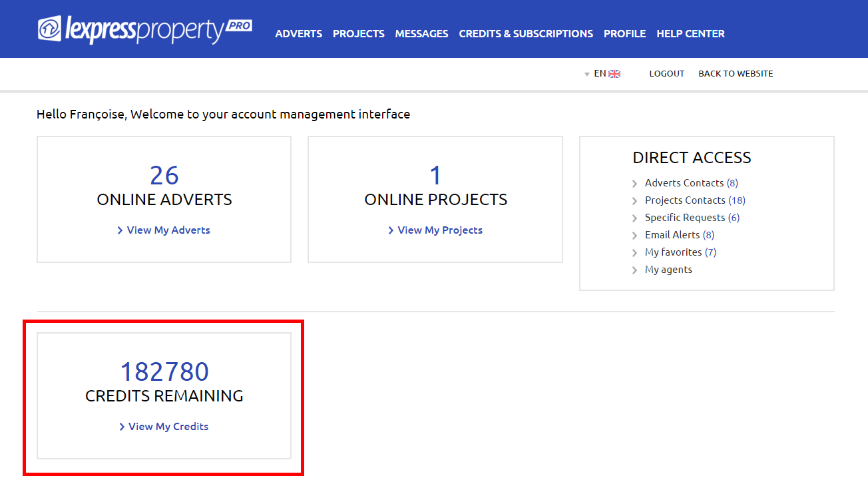Image resolution: width=868 pixels, height=484 pixels.
Task: Click the 26 online adverts count
Action: 164,175
